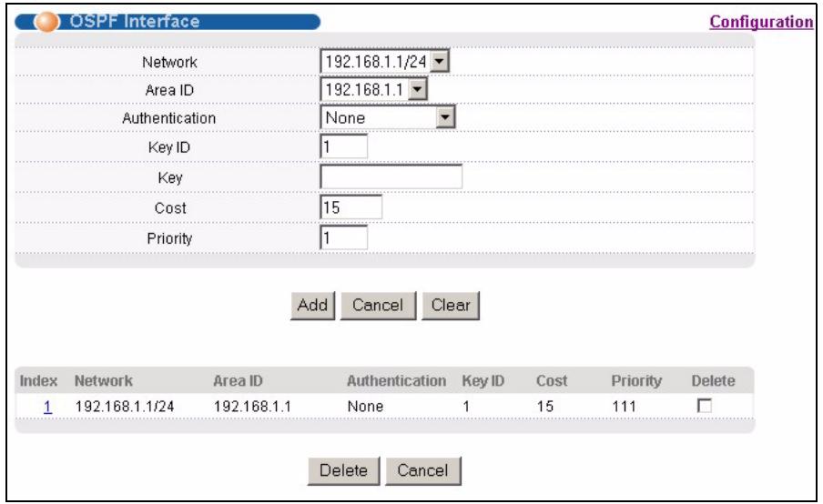Click the Key ID value 1 in table row
The image size is (823, 504).
tap(466, 407)
